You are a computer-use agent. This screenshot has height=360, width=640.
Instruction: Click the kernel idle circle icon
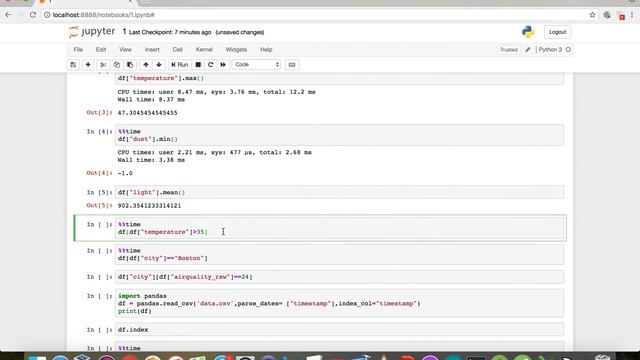(568, 49)
